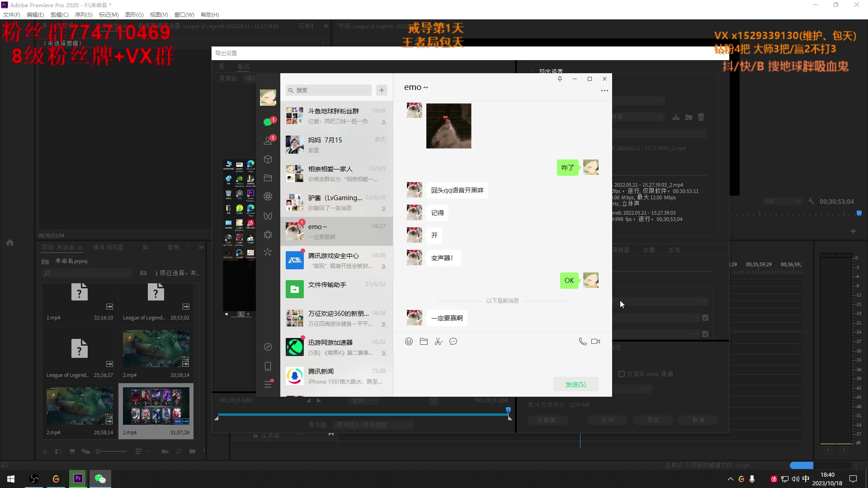
Task: Toggle upper checkbox at right of export settings
Action: tap(705, 318)
